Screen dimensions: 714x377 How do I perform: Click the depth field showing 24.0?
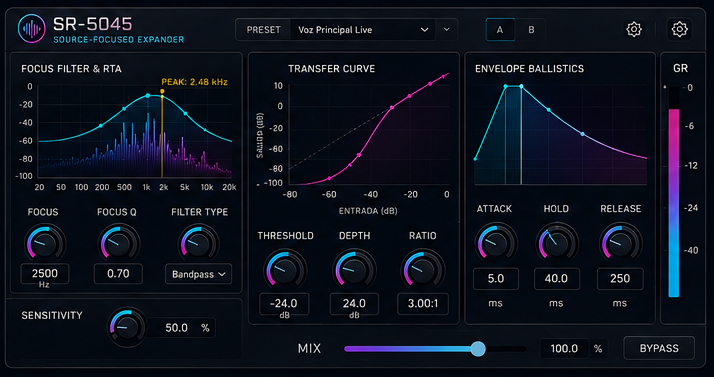(x=354, y=303)
